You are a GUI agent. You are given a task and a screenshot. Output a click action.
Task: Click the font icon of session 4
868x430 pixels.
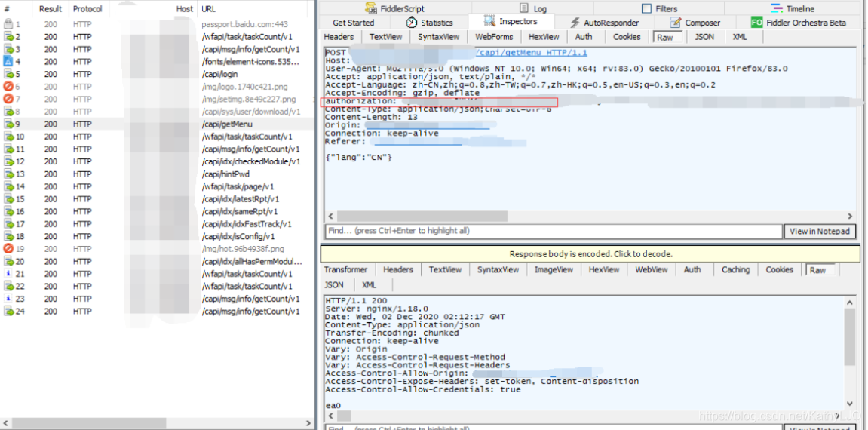click(x=8, y=62)
